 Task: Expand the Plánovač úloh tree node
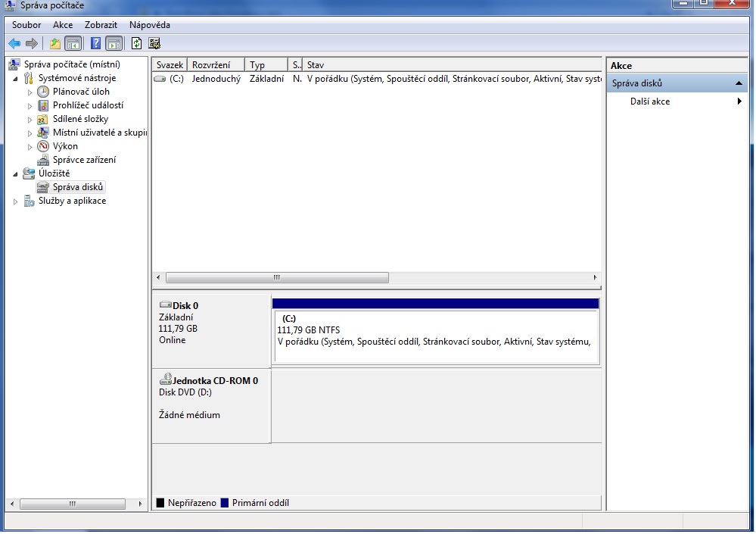tap(30, 92)
